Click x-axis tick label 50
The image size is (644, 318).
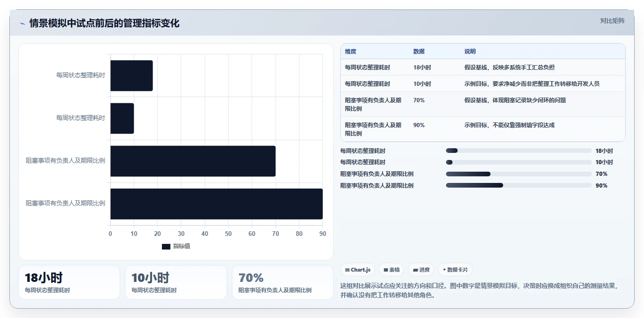228,234
